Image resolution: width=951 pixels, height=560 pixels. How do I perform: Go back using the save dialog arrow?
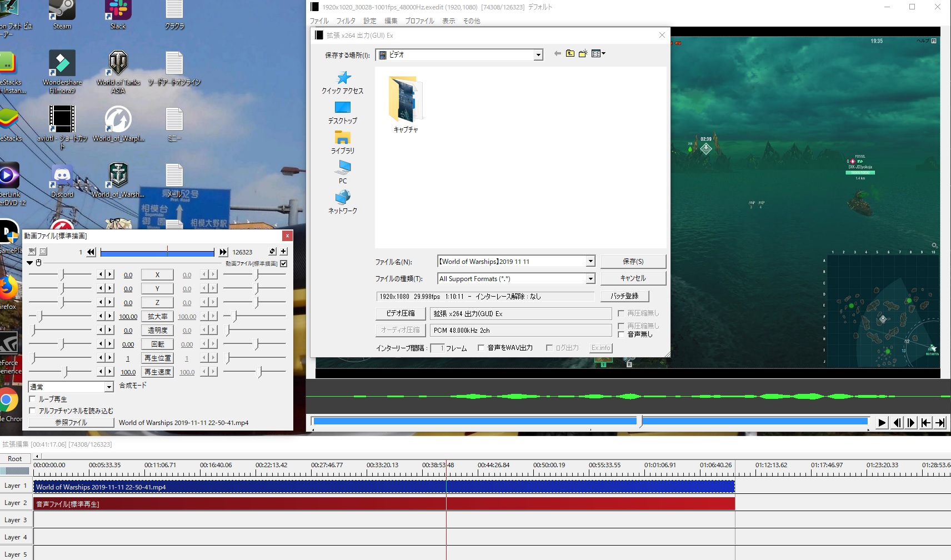(x=557, y=54)
